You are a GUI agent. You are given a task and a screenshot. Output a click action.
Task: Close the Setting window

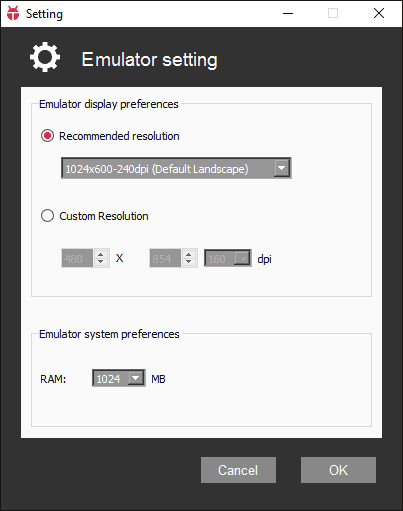[x=379, y=13]
